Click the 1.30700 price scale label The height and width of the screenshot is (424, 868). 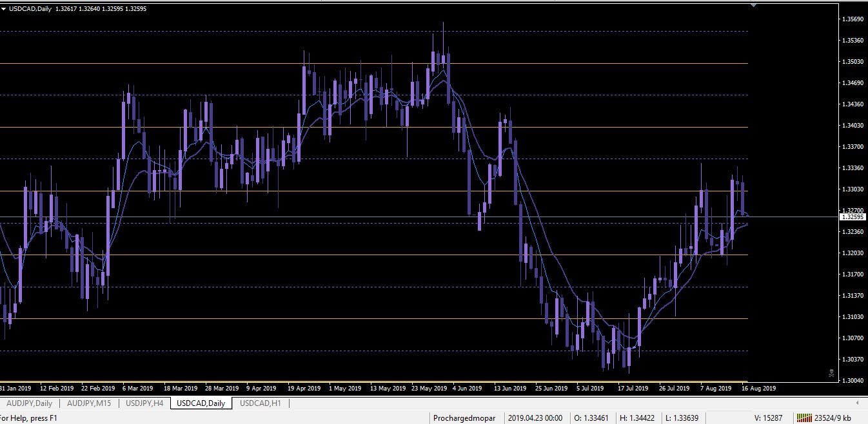click(x=853, y=338)
